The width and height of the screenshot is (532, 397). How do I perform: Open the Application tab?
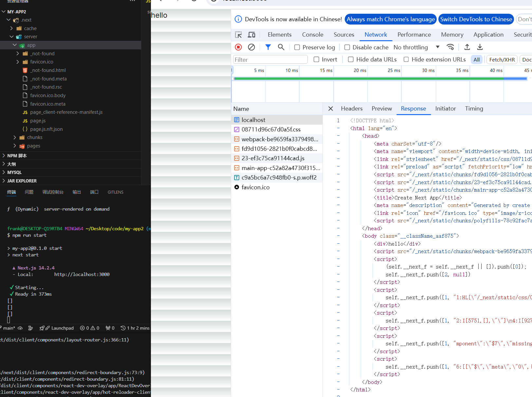click(488, 35)
